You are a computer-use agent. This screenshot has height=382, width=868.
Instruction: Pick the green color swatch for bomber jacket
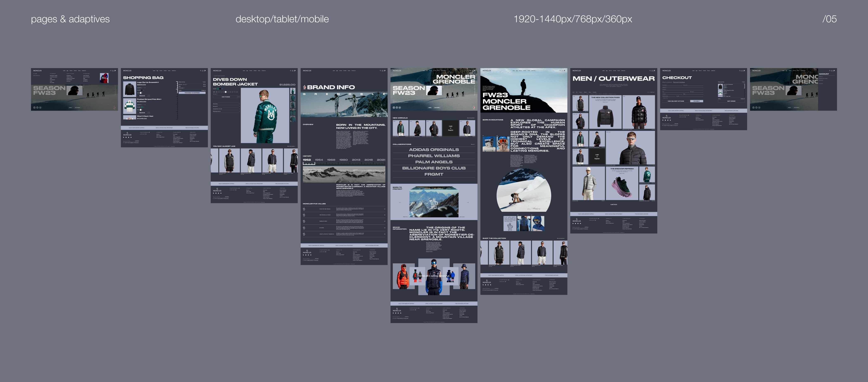pyautogui.click(x=218, y=89)
